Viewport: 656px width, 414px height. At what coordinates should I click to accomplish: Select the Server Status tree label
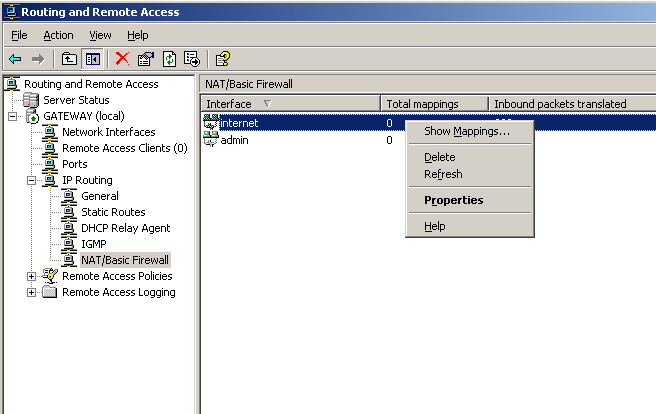click(76, 100)
